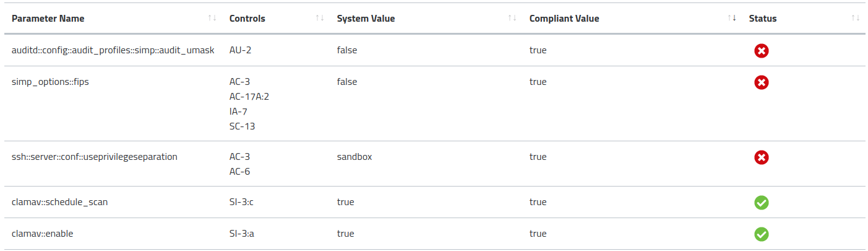868x251 pixels.
Task: Click red failed icon for useprivilegeseparation row
Action: 761,157
